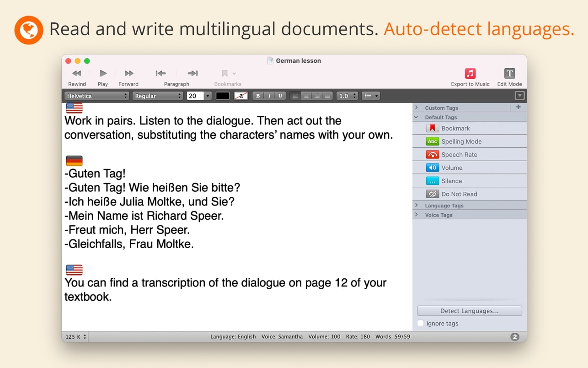Select the Speech Rate tag
The width and height of the screenshot is (588, 368).
pos(459,155)
